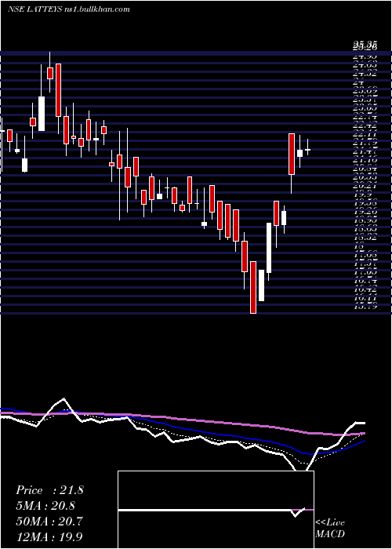The height and width of the screenshot is (549, 392).
Task: Click the 16.42 price axis label
Action: [365, 289]
